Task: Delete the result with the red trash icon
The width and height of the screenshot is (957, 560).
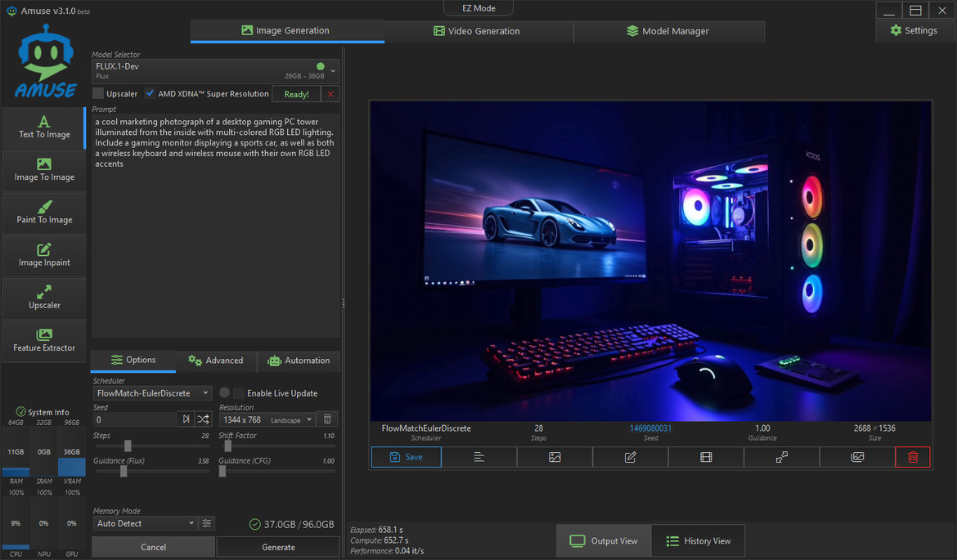Action: click(913, 457)
